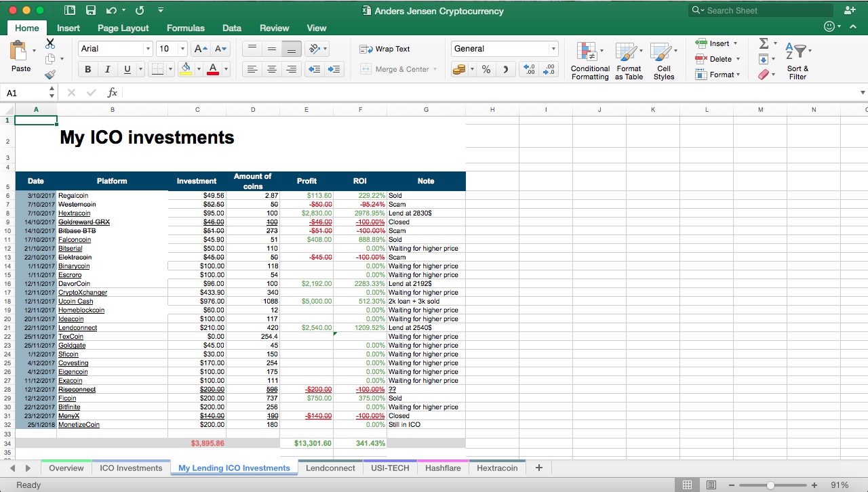The width and height of the screenshot is (868, 492).
Task: Decrease font size with smaller A icon
Action: [221, 49]
